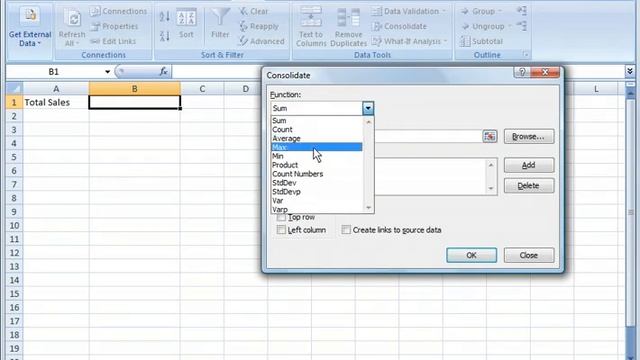Choose Product in function list
Screen dimensions: 640x360
[x=317, y=165]
